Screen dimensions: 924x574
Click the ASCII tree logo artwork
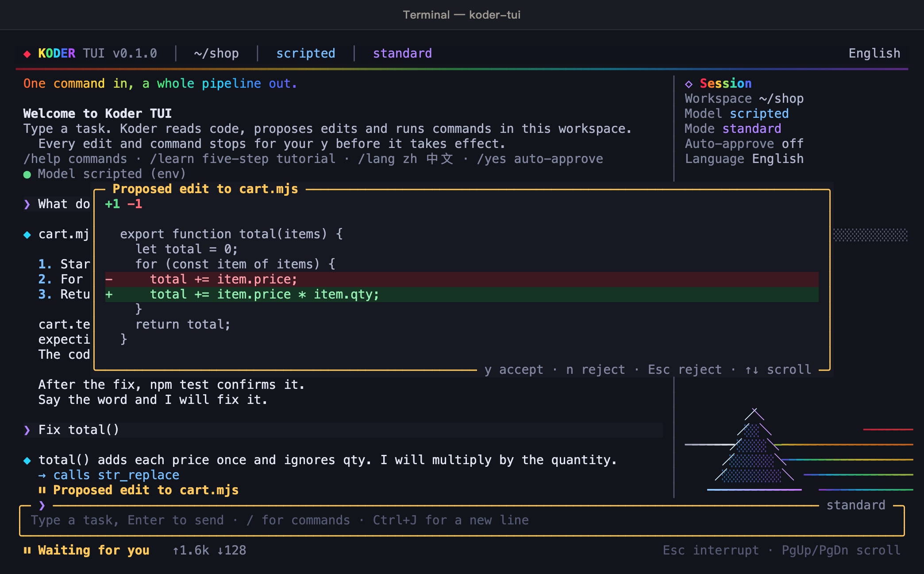[x=755, y=448]
